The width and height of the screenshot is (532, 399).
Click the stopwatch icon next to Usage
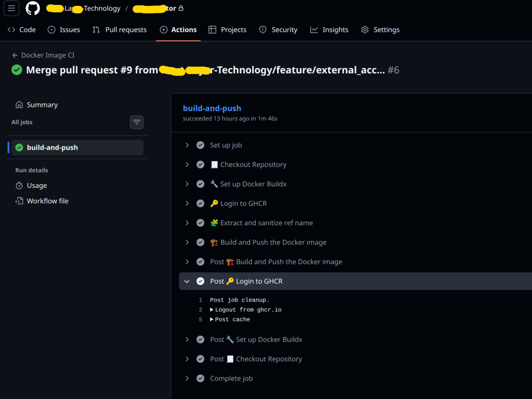tap(19, 186)
